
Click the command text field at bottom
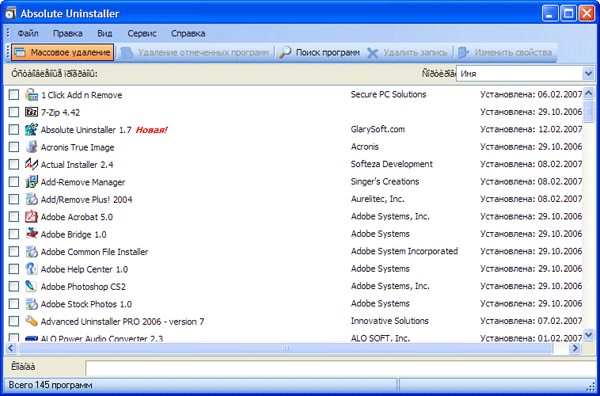point(341,368)
